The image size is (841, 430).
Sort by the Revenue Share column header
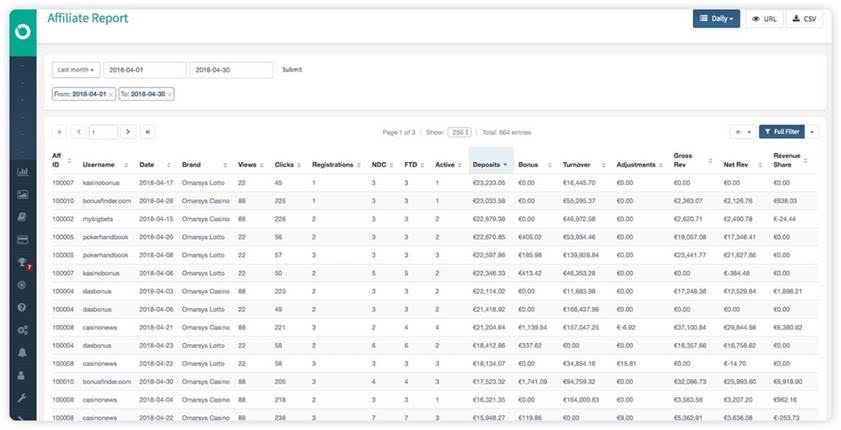(x=791, y=160)
